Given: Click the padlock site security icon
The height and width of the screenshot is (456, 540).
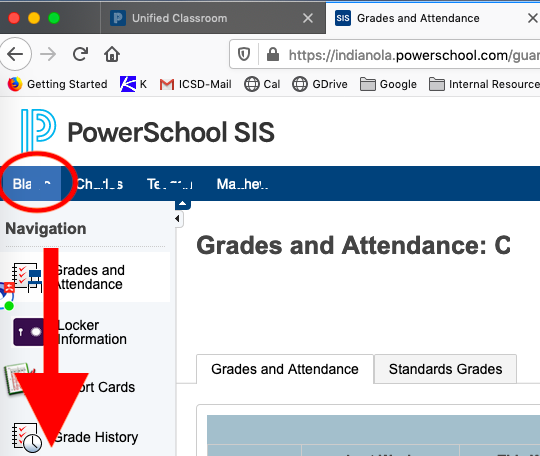Looking at the screenshot, I should click(x=273, y=54).
